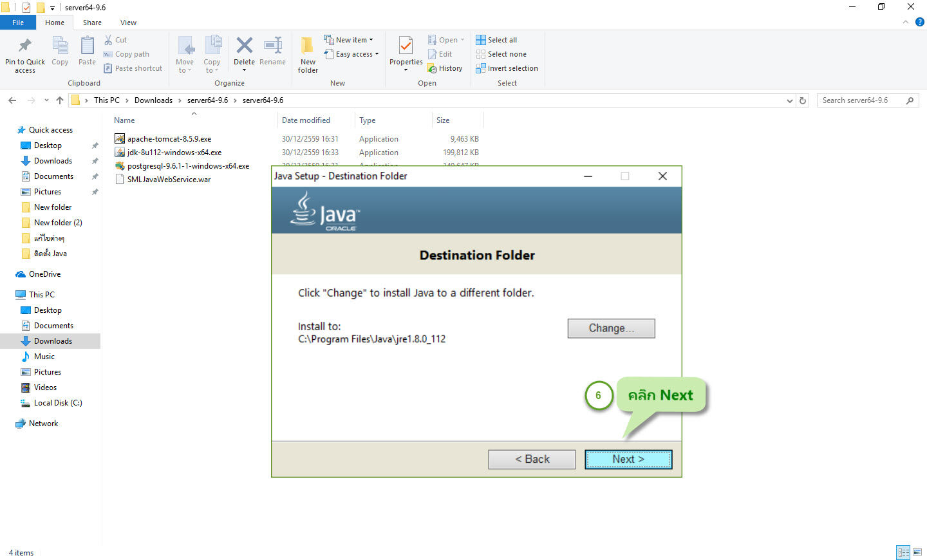Viewport: 927px width, 560px height.
Task: Open New folder (2) in sidebar
Action: click(x=58, y=223)
